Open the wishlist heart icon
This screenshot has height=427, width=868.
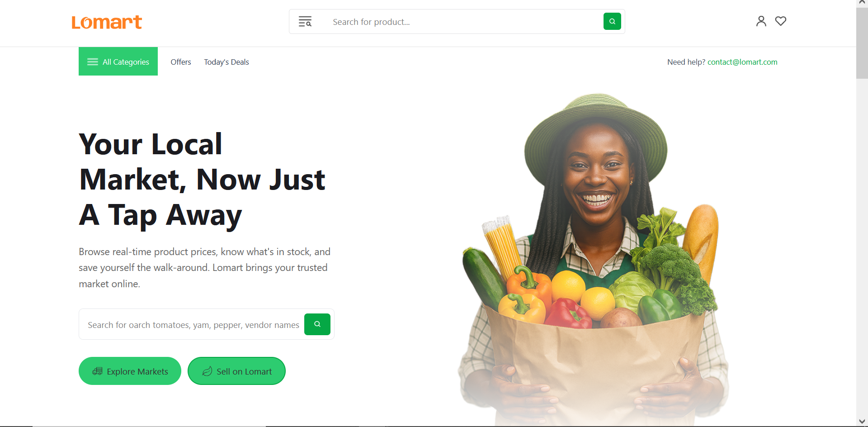[x=781, y=21]
